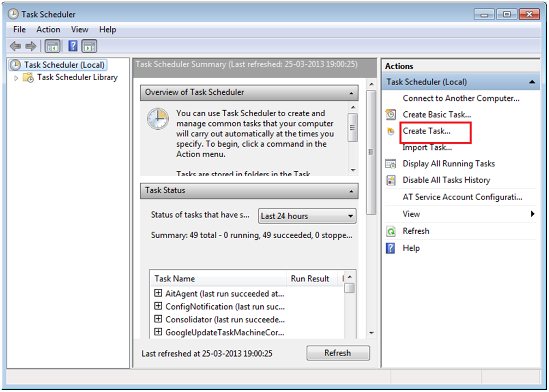
Task: Click the Forward arrow toolbar icon
Action: pyautogui.click(x=31, y=46)
